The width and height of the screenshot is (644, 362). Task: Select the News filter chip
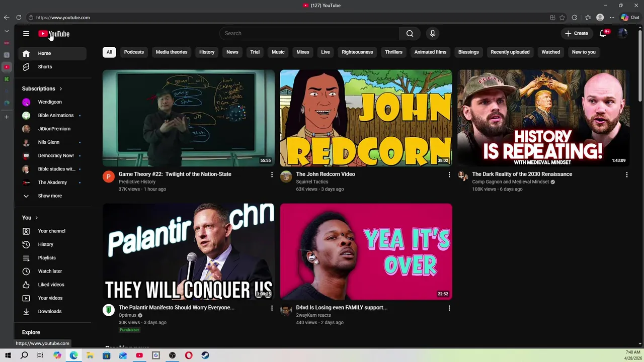click(232, 52)
